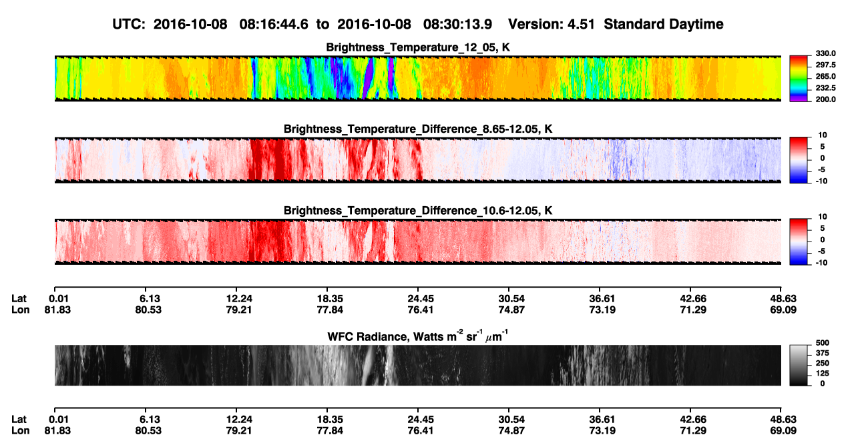Click the red-blue colorbar beside the 10.6-12.05 panel
868x445 pixels.
click(799, 242)
